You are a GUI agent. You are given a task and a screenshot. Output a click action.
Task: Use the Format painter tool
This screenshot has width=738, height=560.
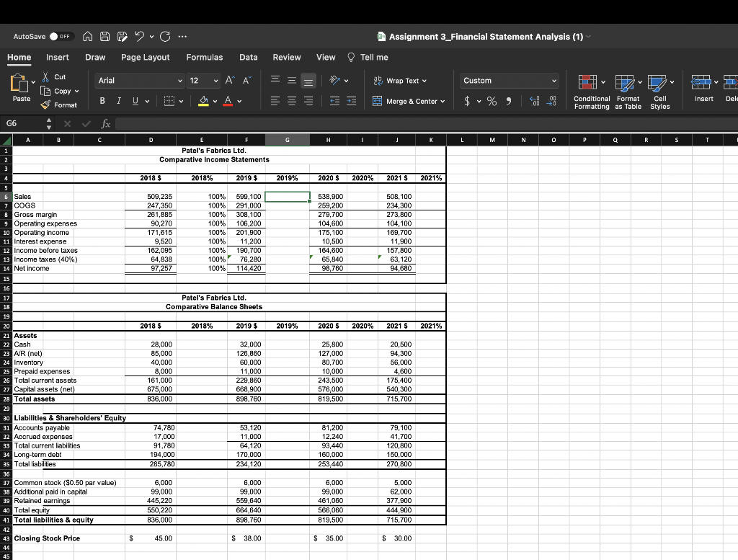click(59, 105)
